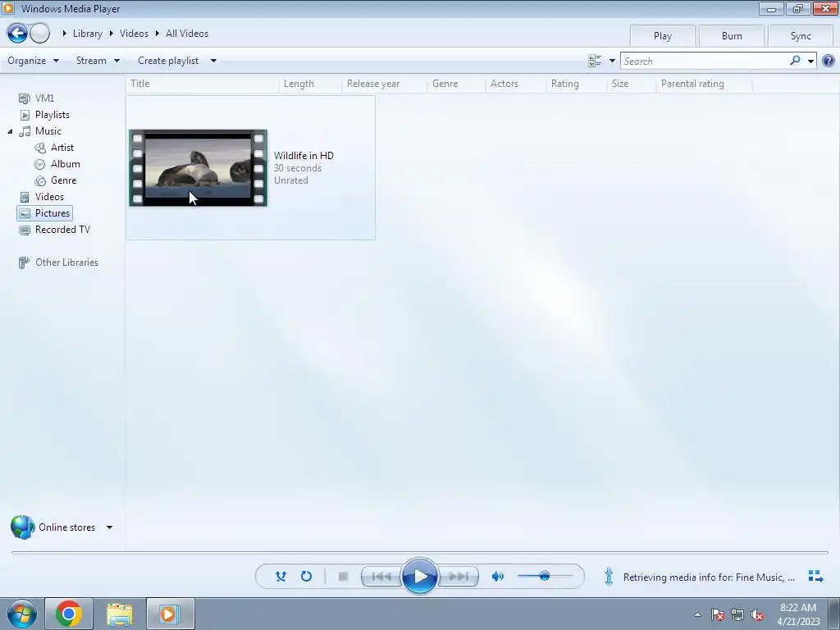Viewport: 840px width, 630px height.
Task: Expand the Online stores dropdown arrow
Action: pyautogui.click(x=109, y=527)
